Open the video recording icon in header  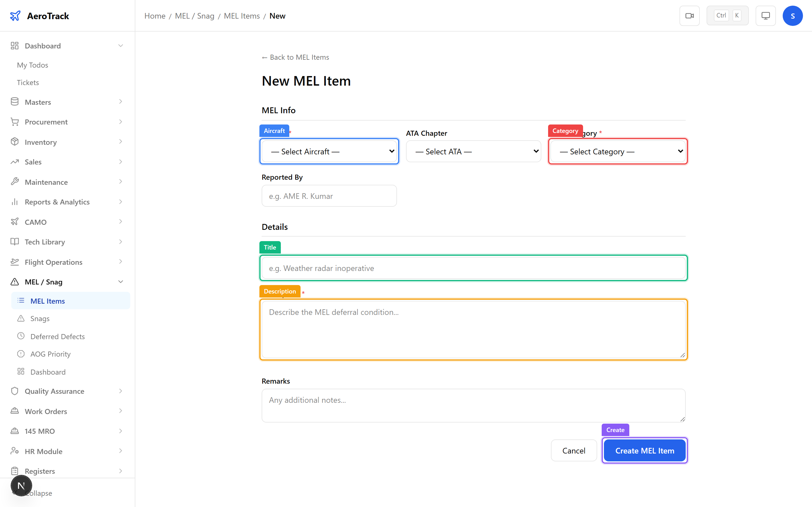tap(690, 15)
